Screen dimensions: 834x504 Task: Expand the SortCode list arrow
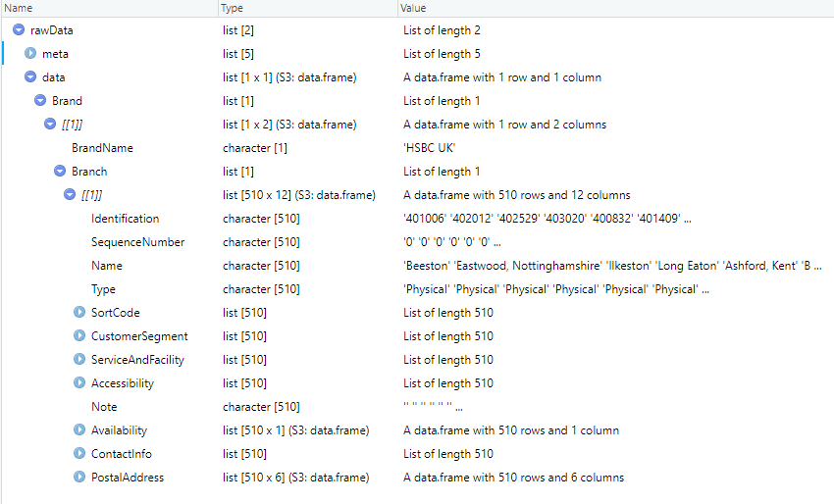79,313
